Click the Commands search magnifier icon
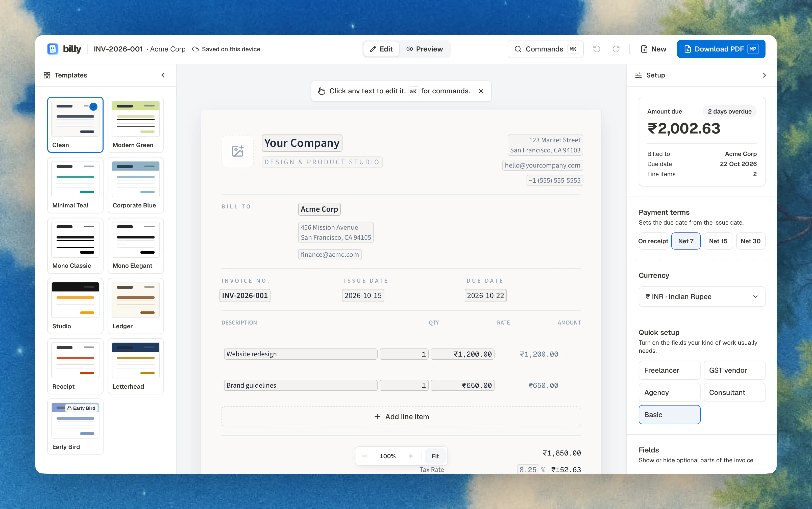 [x=518, y=49]
